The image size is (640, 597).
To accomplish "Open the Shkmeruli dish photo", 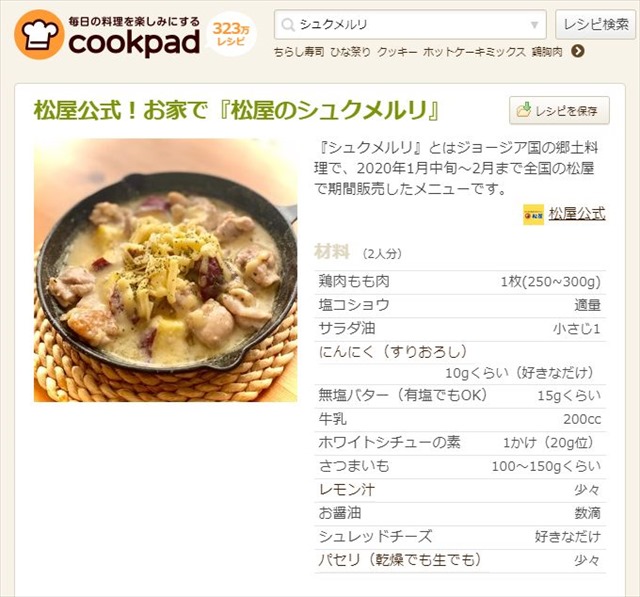I will 165,270.
